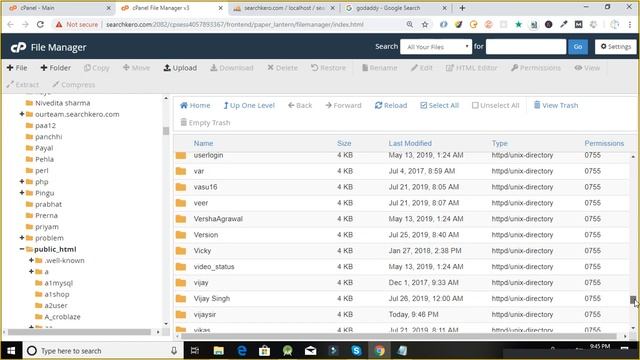Open the Permissions tool

(x=536, y=68)
